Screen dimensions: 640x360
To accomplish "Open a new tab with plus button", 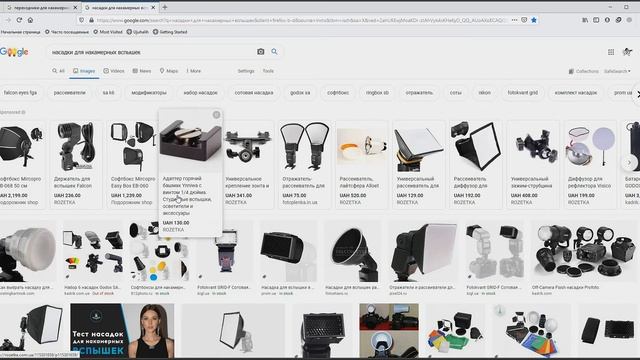I will pyautogui.click(x=165, y=7).
